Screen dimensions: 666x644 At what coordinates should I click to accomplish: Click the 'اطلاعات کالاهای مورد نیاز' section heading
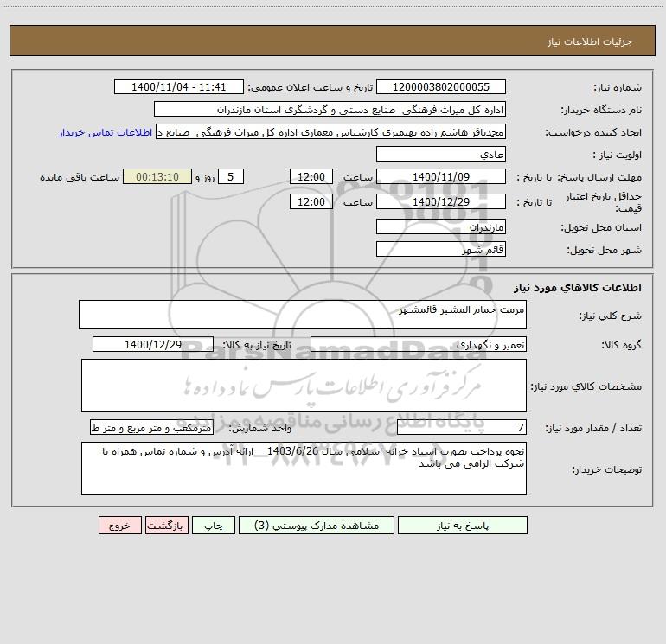coord(578,288)
